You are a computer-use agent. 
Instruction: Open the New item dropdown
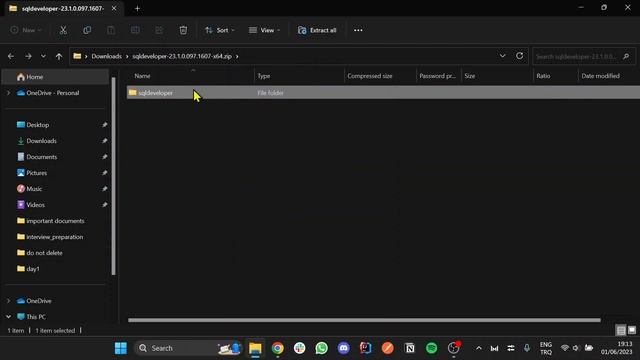tap(26, 30)
